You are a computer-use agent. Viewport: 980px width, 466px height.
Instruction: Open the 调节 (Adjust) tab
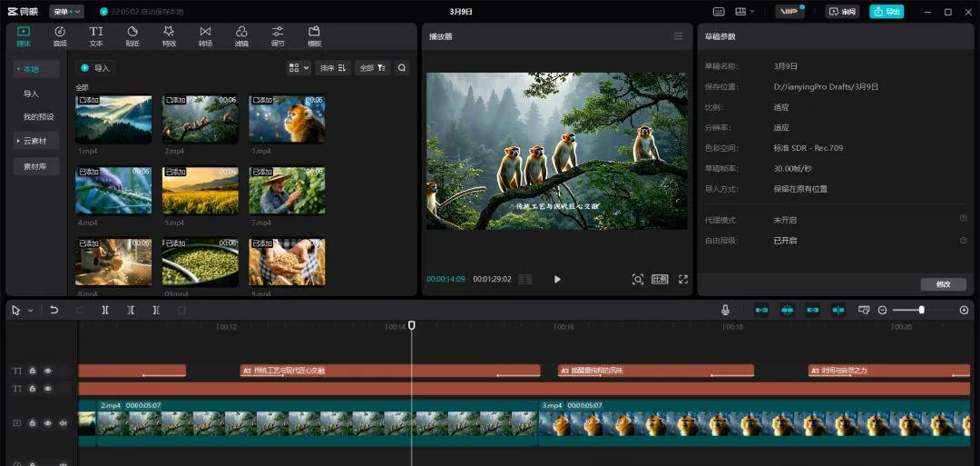(x=278, y=36)
